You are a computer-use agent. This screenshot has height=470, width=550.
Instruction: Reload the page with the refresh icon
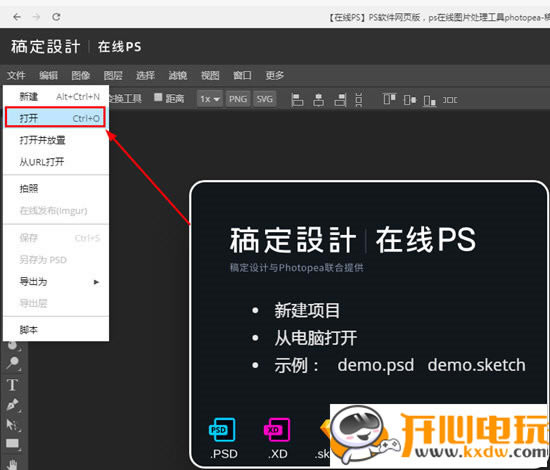[x=56, y=16]
